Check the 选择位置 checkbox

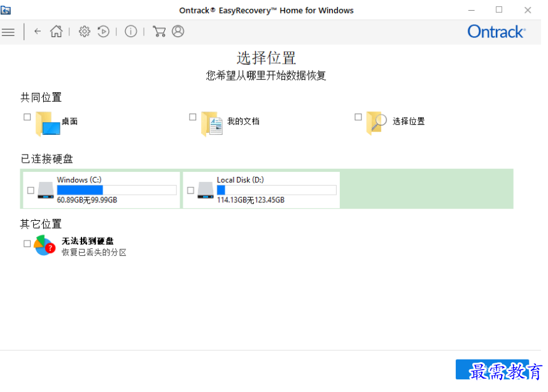tap(358, 116)
